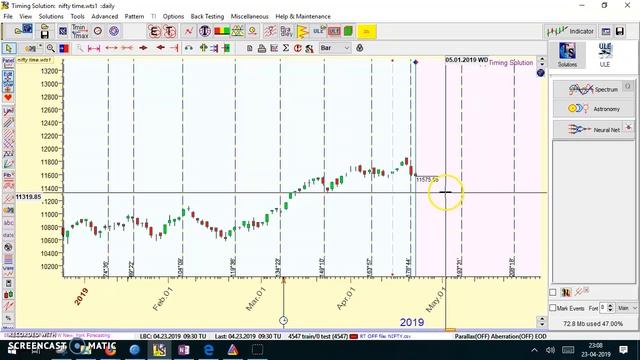The height and width of the screenshot is (360, 640).
Task: Open the Back Testing menu
Action: (x=207, y=16)
